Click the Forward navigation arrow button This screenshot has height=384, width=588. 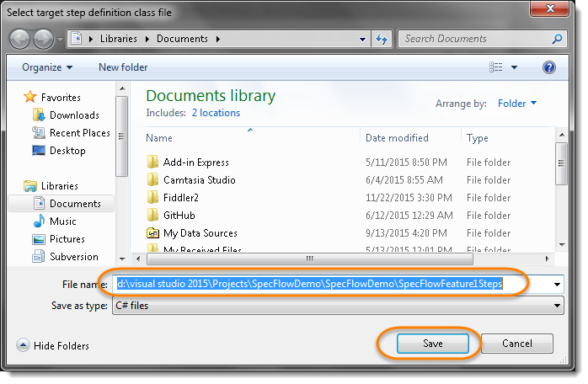pos(43,39)
